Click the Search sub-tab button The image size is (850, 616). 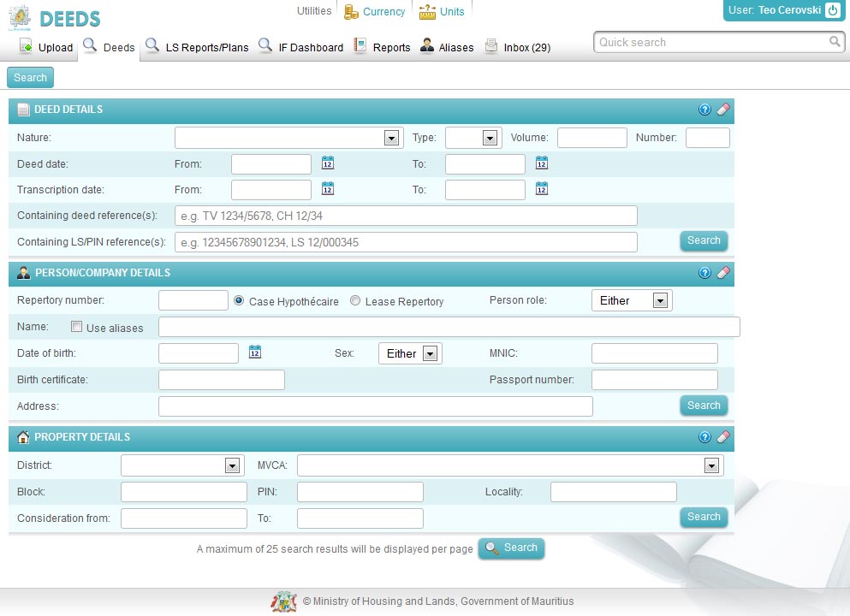[30, 78]
